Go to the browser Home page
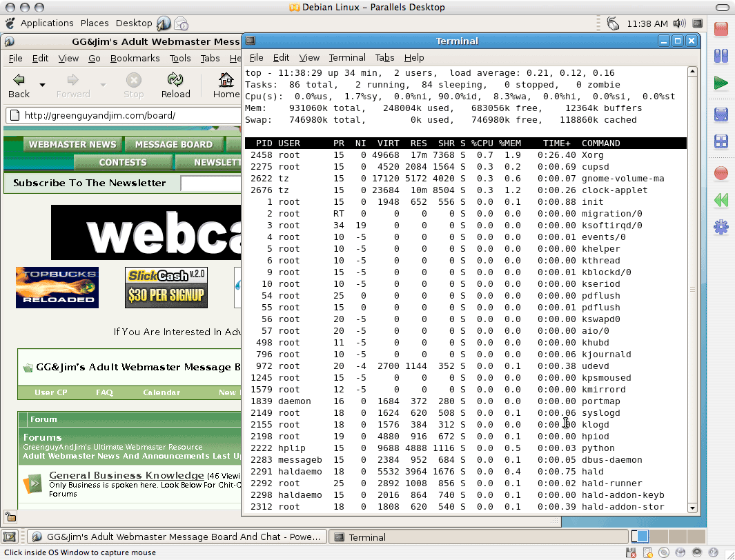Image resolution: width=735 pixels, height=560 pixels. [x=226, y=86]
